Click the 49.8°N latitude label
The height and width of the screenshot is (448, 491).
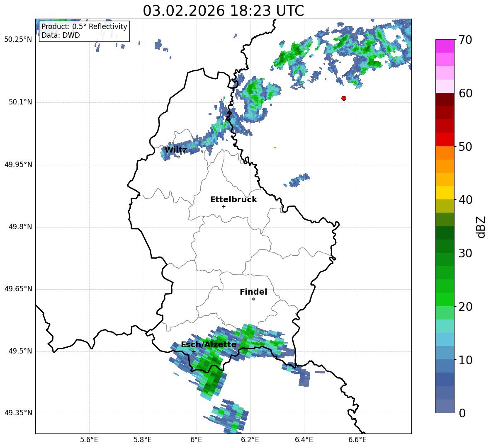point(20,227)
